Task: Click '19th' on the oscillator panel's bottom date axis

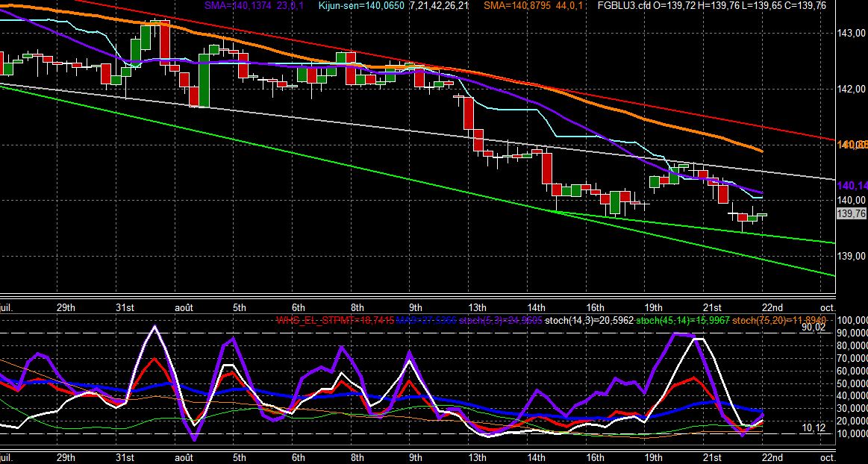Action: point(653,458)
